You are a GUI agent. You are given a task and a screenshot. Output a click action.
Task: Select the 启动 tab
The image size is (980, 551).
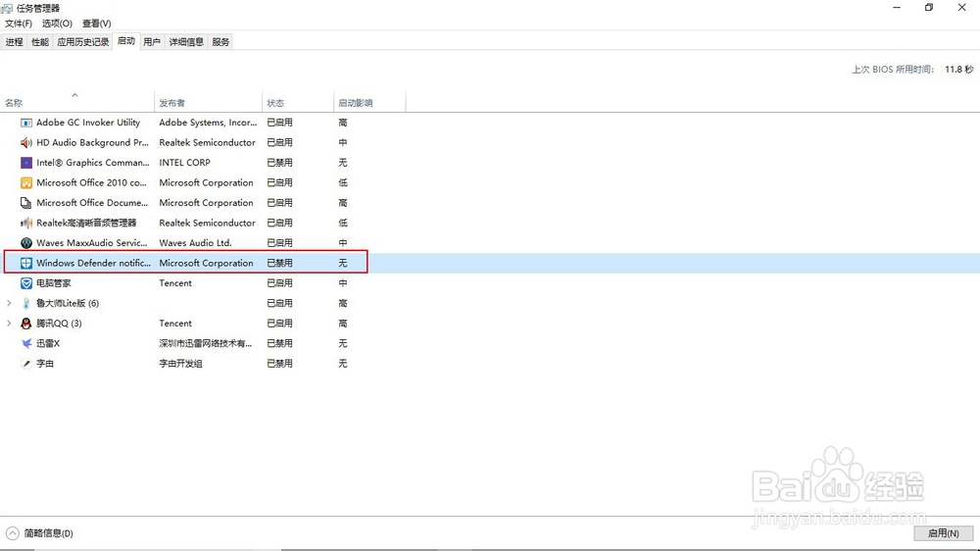[126, 41]
